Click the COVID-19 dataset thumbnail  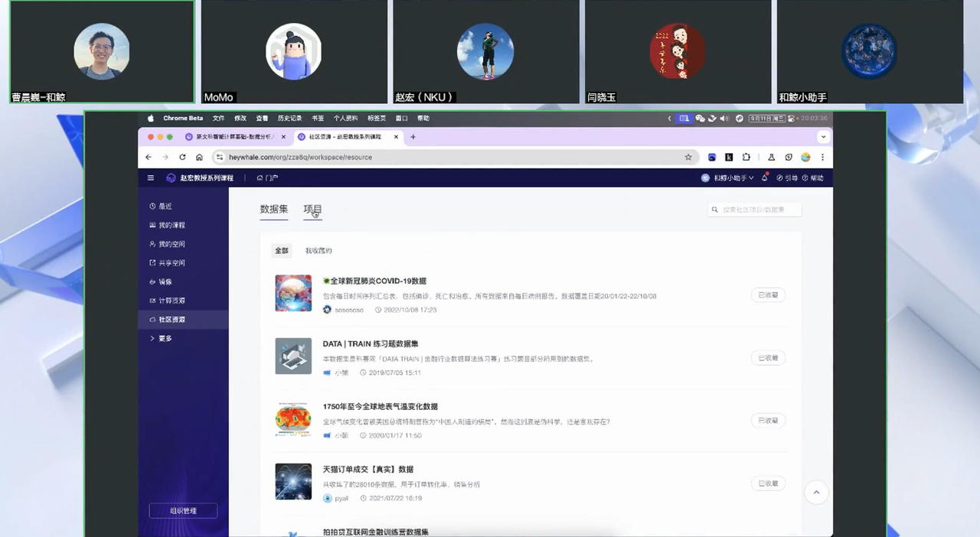[x=293, y=293]
